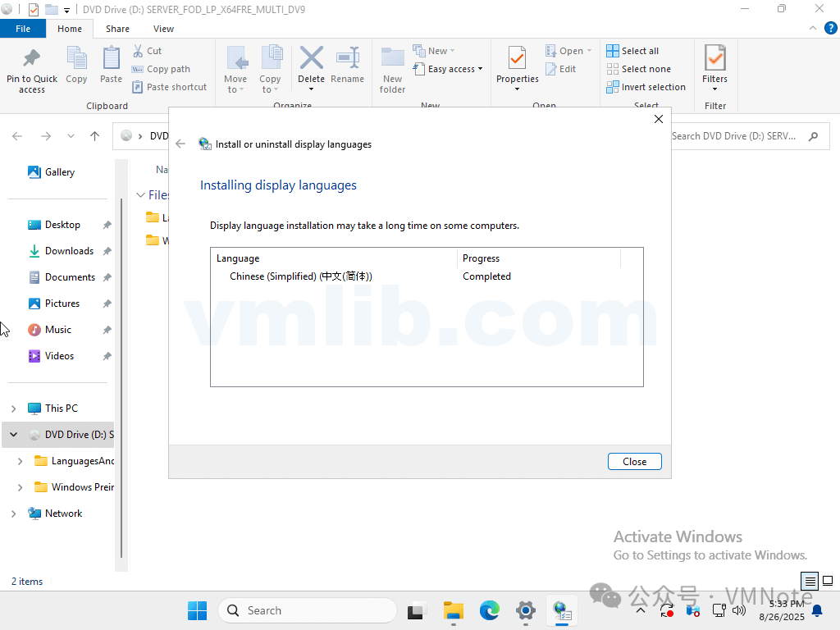Click the Copy icon in Clipboard group
This screenshot has height=630, width=840.
point(76,59)
